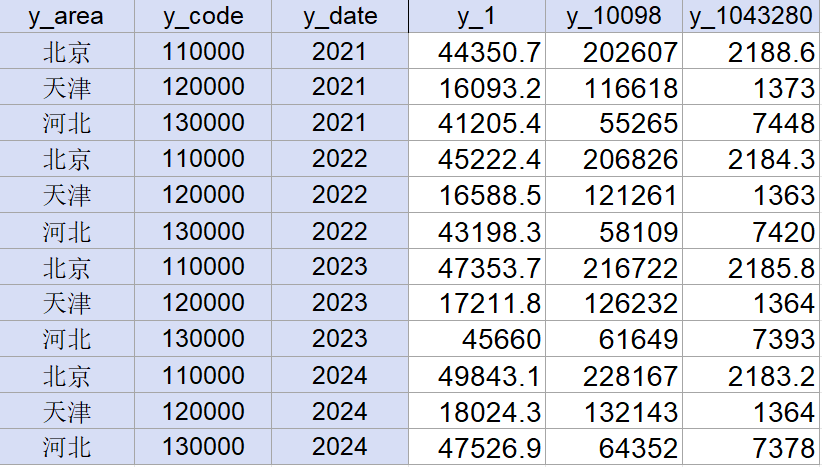Viewport: 822px width, 467px height.
Task: Click the y_area column header
Action: pos(66,17)
